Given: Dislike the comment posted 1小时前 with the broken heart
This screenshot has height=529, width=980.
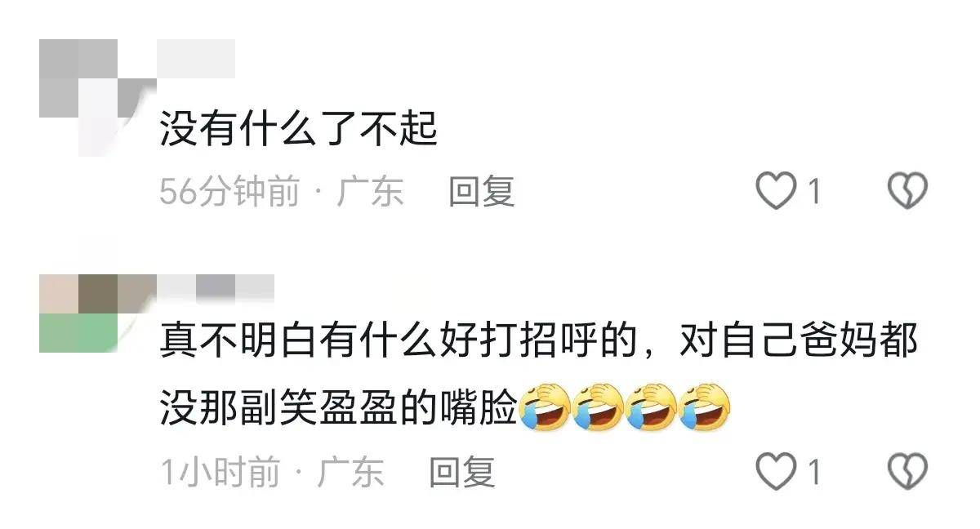Looking at the screenshot, I should (907, 472).
